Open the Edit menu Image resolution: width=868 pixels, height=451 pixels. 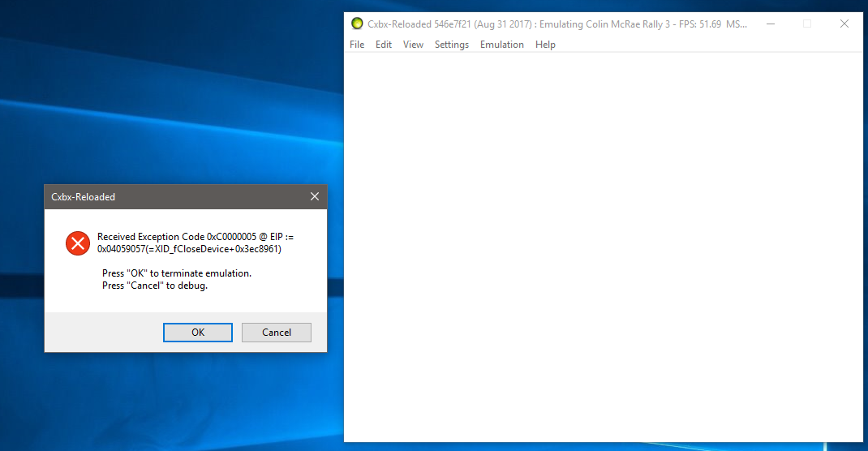(x=384, y=45)
